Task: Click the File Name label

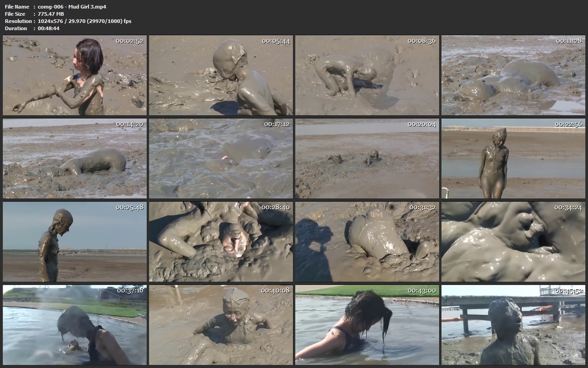Action: click(17, 7)
